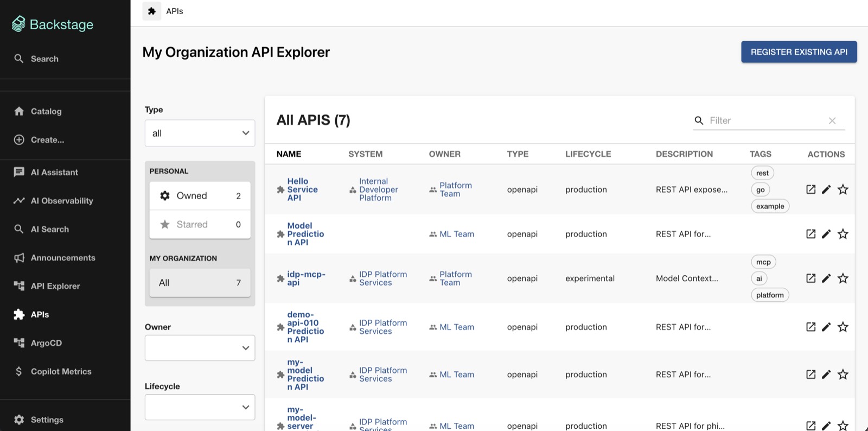The height and width of the screenshot is (431, 868).
Task: Open the my-model Prediction API link
Action: [x=305, y=375]
